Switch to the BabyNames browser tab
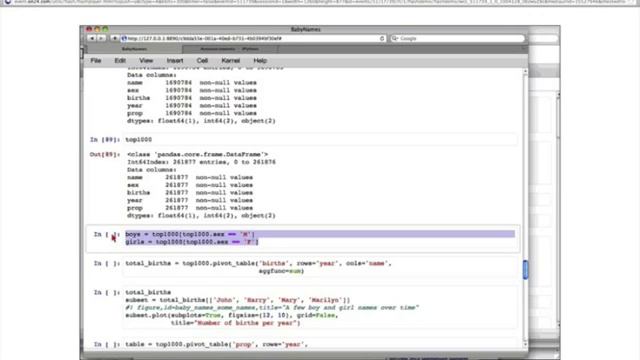 tap(134, 49)
